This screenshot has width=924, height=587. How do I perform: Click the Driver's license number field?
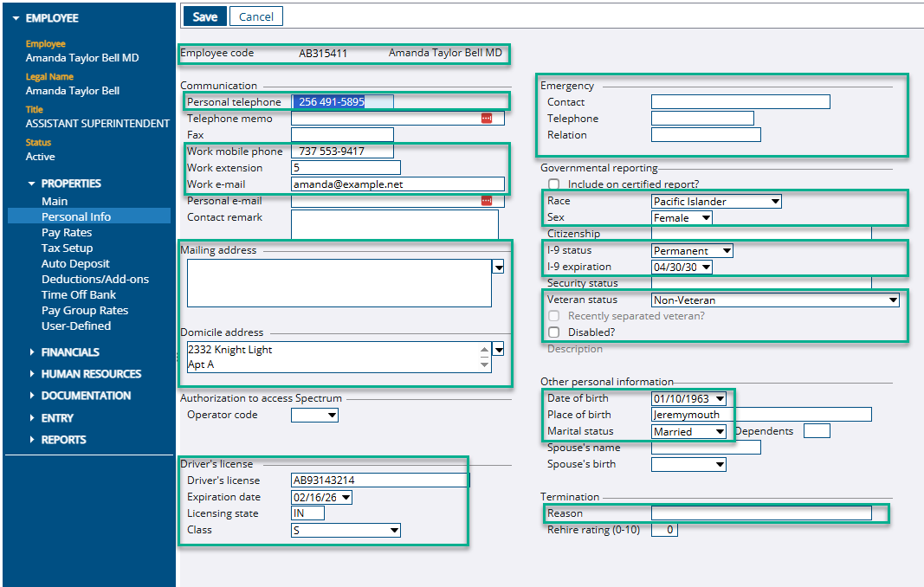pyautogui.click(x=380, y=481)
